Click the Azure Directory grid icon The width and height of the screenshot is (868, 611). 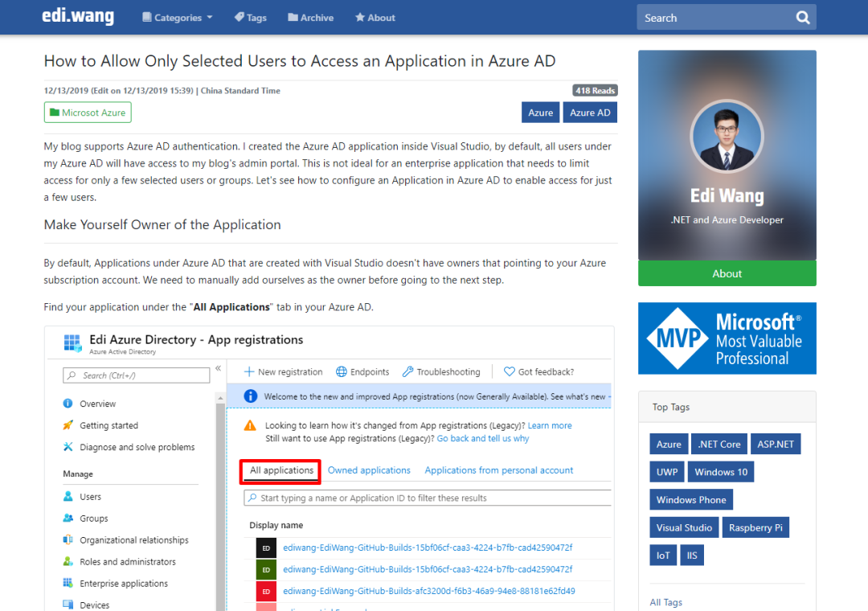(72, 343)
